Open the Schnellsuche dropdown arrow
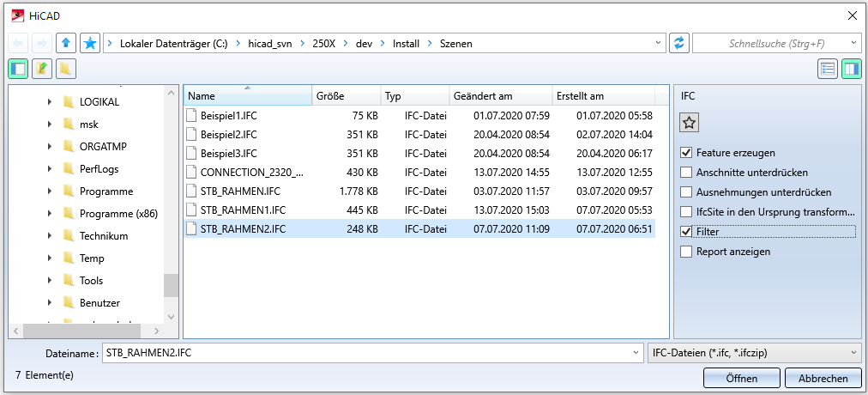 [853, 43]
